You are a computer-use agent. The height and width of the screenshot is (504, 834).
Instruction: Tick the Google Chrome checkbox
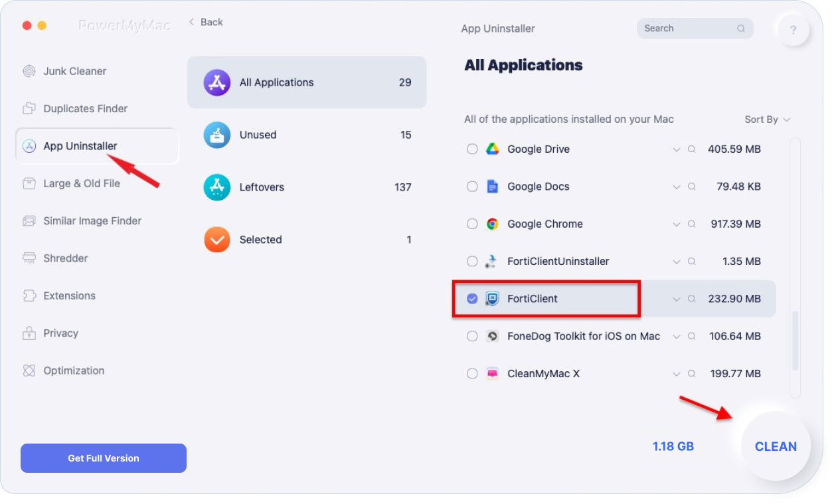click(472, 224)
